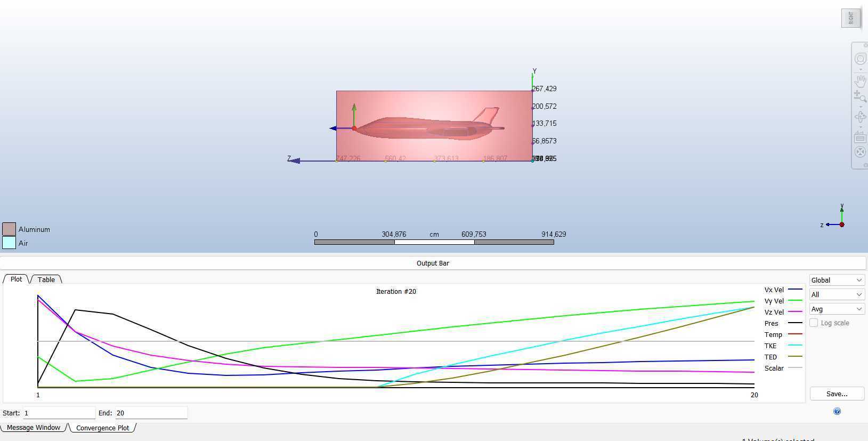Toggle the Log scale checkbox
The width and height of the screenshot is (868, 441).
[x=814, y=323]
